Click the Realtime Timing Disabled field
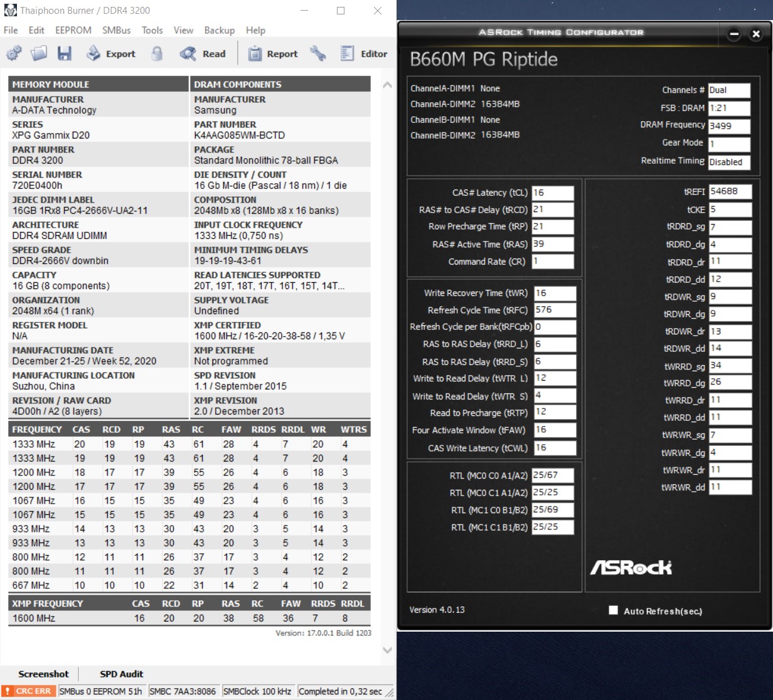The height and width of the screenshot is (700, 773). point(729,162)
